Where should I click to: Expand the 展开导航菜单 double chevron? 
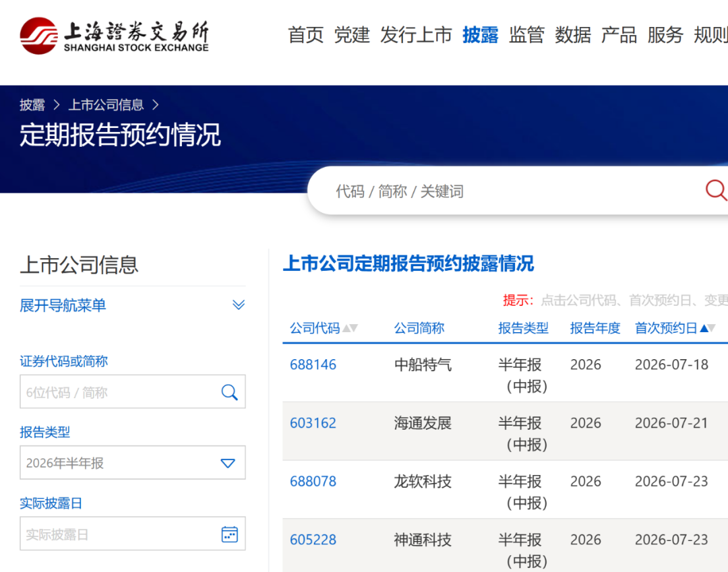(x=239, y=305)
